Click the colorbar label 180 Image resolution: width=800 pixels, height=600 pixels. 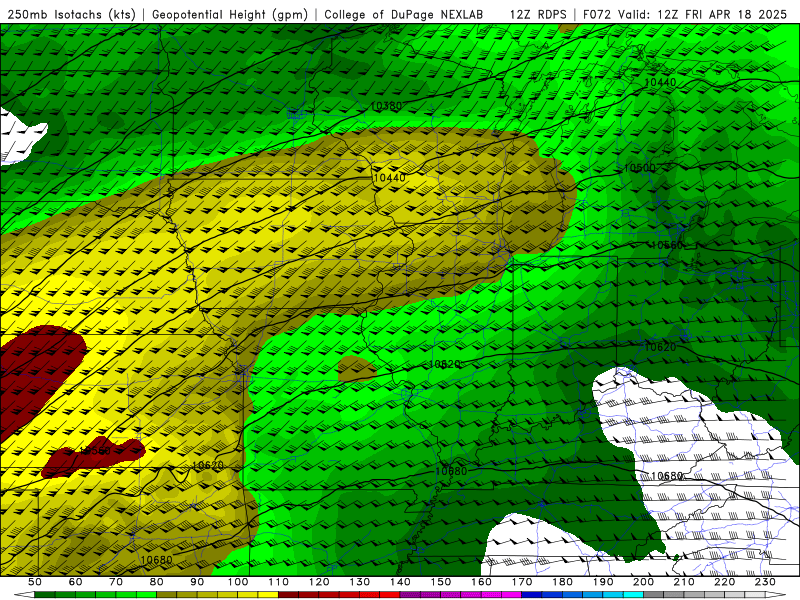coord(562,582)
